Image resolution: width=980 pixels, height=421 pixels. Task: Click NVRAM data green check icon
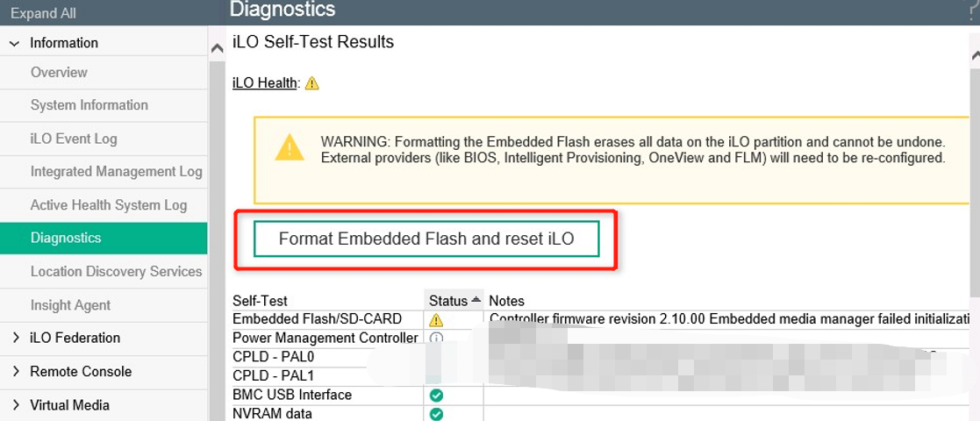pos(436,414)
